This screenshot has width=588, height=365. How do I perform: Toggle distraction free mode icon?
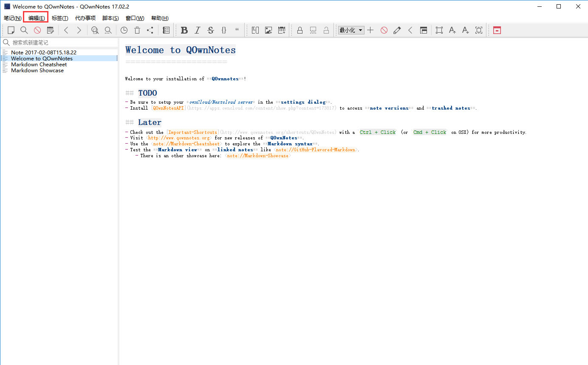439,30
